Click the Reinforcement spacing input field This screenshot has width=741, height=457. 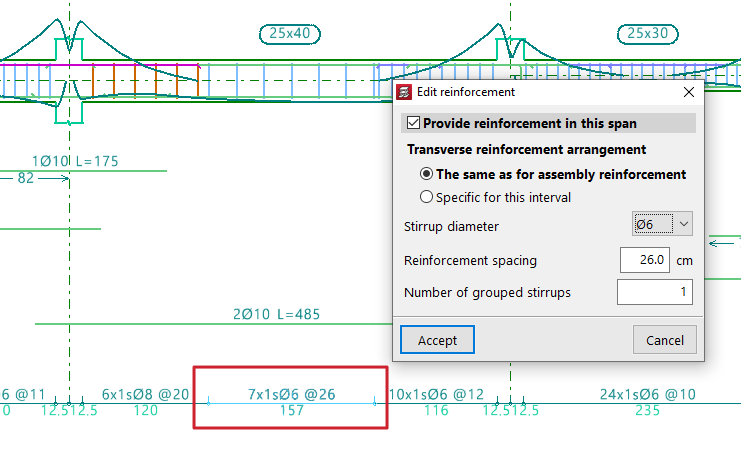645,260
